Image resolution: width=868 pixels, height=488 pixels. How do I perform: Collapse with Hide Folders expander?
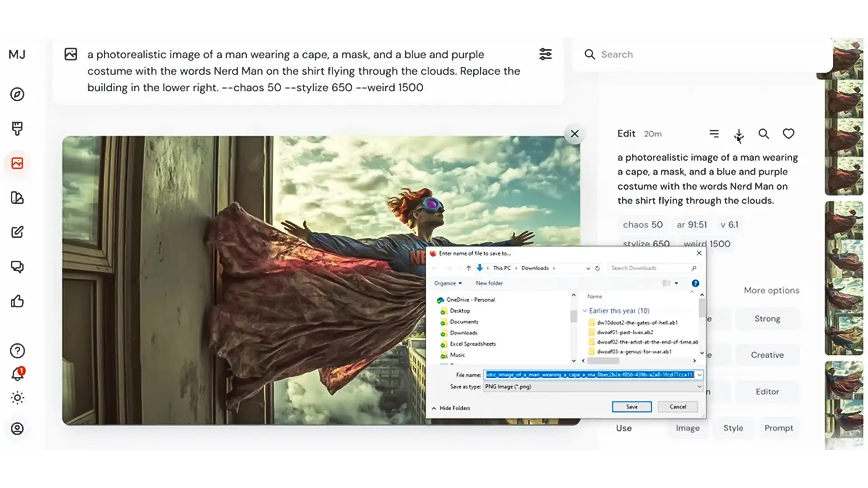(x=451, y=408)
